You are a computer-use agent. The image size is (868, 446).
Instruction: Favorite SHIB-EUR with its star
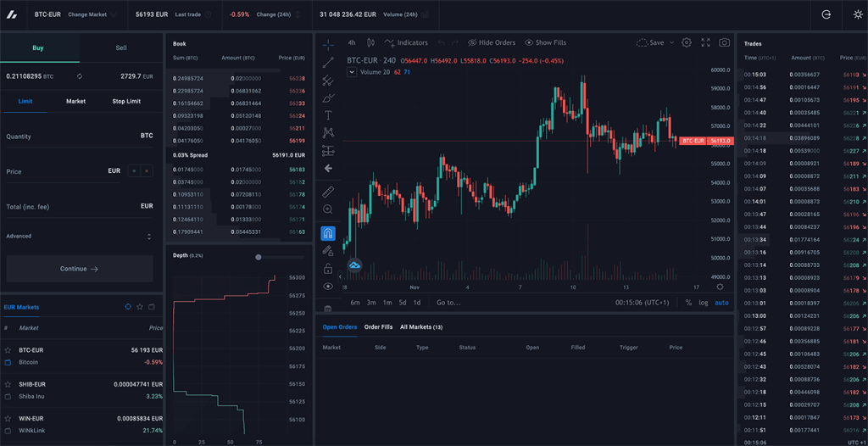tap(8, 384)
